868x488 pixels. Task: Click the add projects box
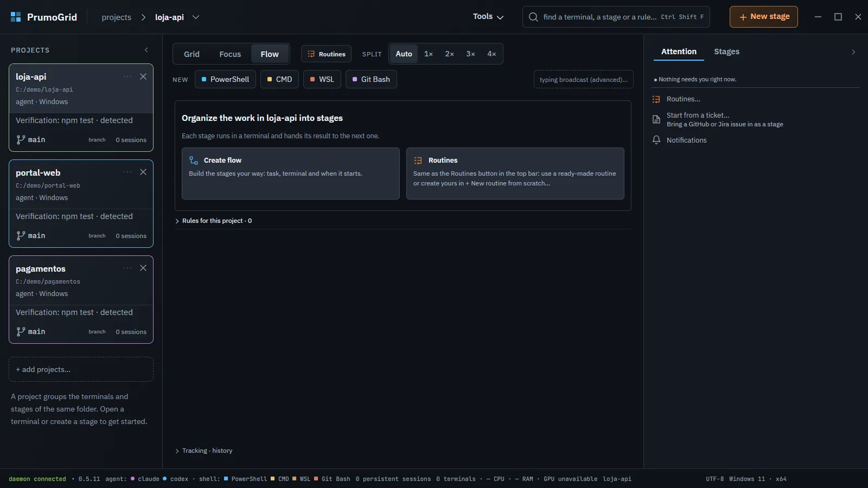(81, 369)
